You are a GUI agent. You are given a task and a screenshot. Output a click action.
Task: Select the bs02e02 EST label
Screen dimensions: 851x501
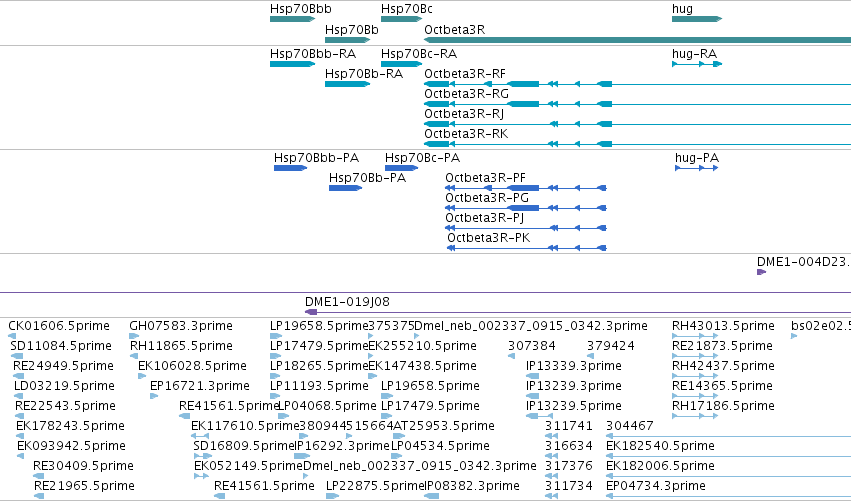click(821, 326)
